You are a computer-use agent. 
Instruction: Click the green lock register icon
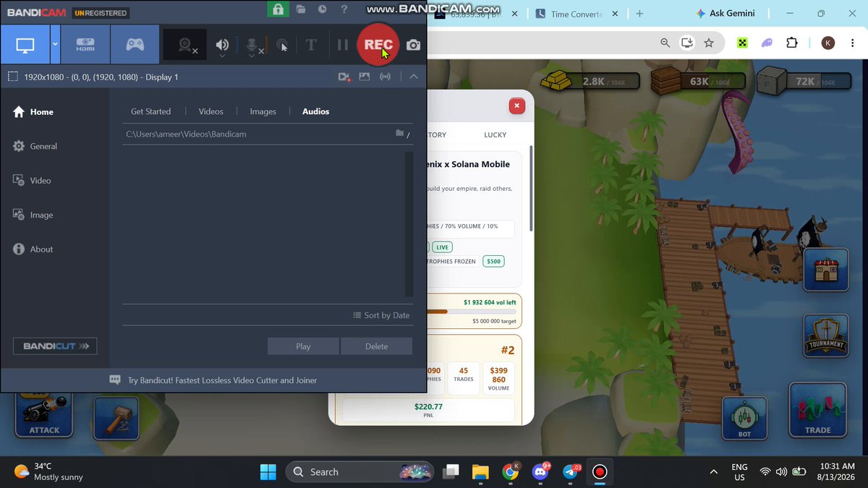point(276,9)
